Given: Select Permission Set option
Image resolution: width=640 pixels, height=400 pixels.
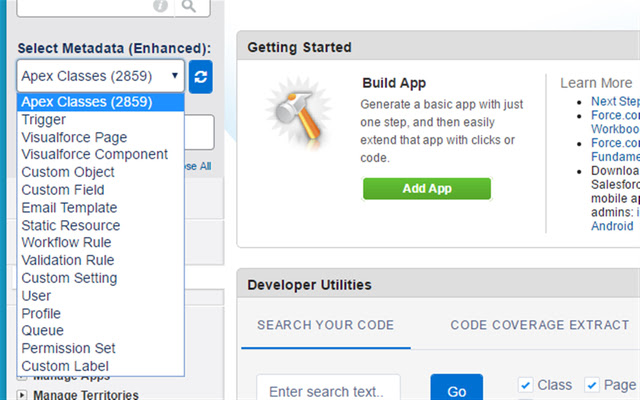Looking at the screenshot, I should (68, 348).
